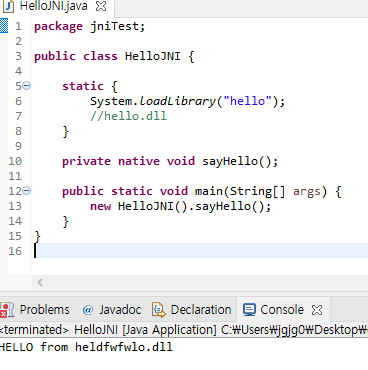Click the Declaration view icon
This screenshot has width=368, height=370.
[x=159, y=310]
